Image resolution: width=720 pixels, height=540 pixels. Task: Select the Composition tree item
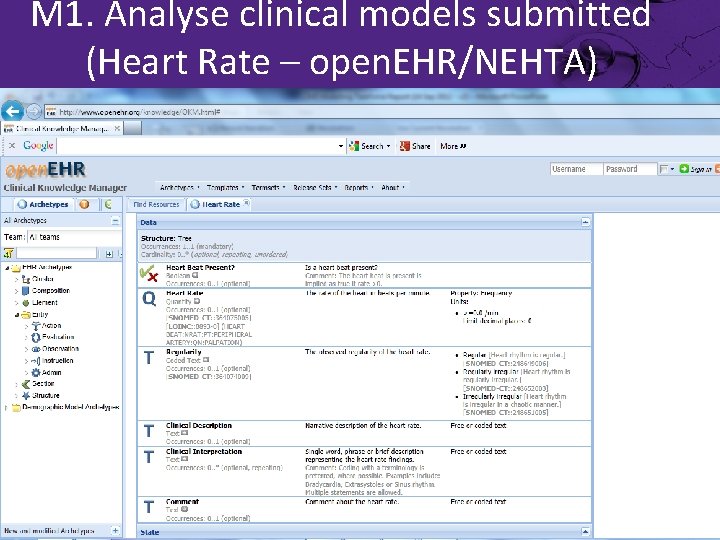pyautogui.click(x=51, y=291)
